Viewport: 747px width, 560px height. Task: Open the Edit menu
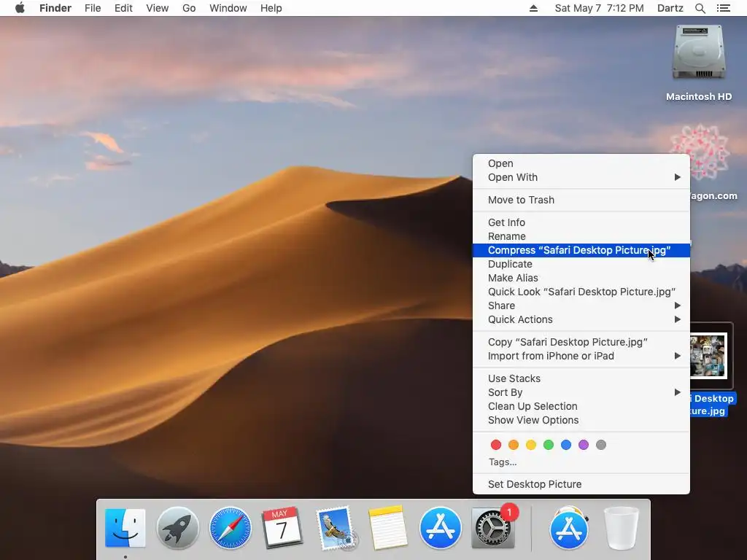click(x=123, y=8)
